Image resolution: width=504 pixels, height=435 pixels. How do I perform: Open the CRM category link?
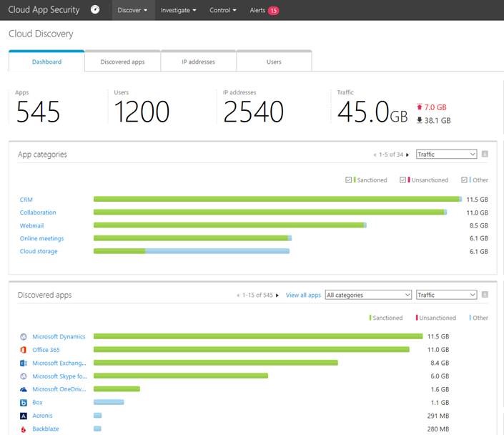coord(26,200)
